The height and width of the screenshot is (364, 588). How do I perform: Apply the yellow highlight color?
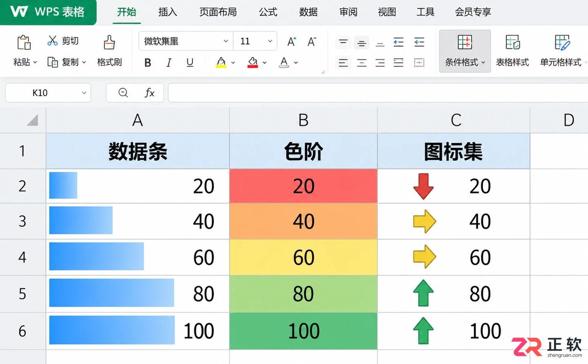(x=221, y=62)
